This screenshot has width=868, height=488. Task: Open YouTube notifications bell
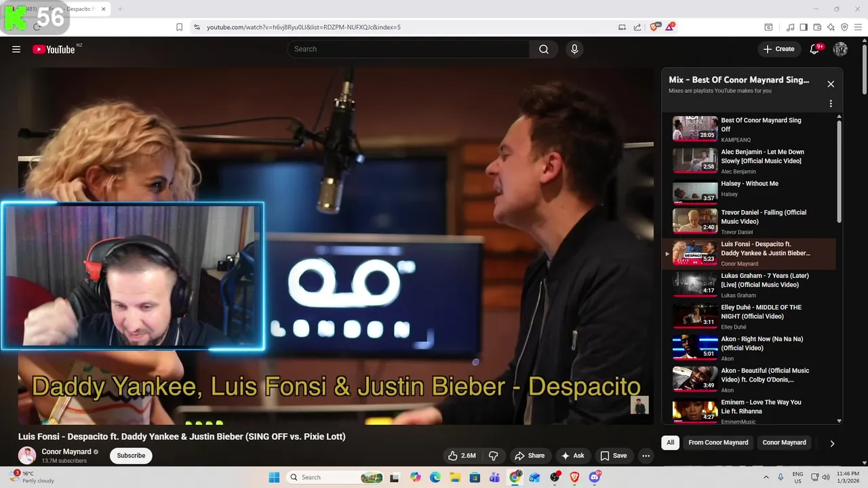[x=816, y=49]
